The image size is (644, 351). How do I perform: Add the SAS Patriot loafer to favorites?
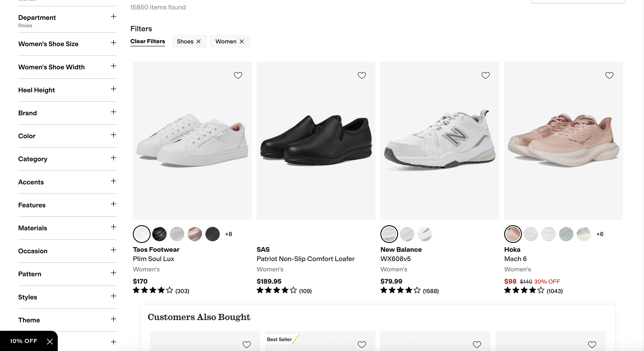tap(361, 75)
